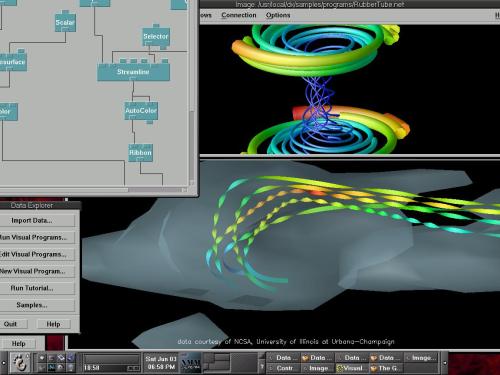Switch to the Contr. task in tasklist
Screen dimensions: 500x375
(x=284, y=368)
